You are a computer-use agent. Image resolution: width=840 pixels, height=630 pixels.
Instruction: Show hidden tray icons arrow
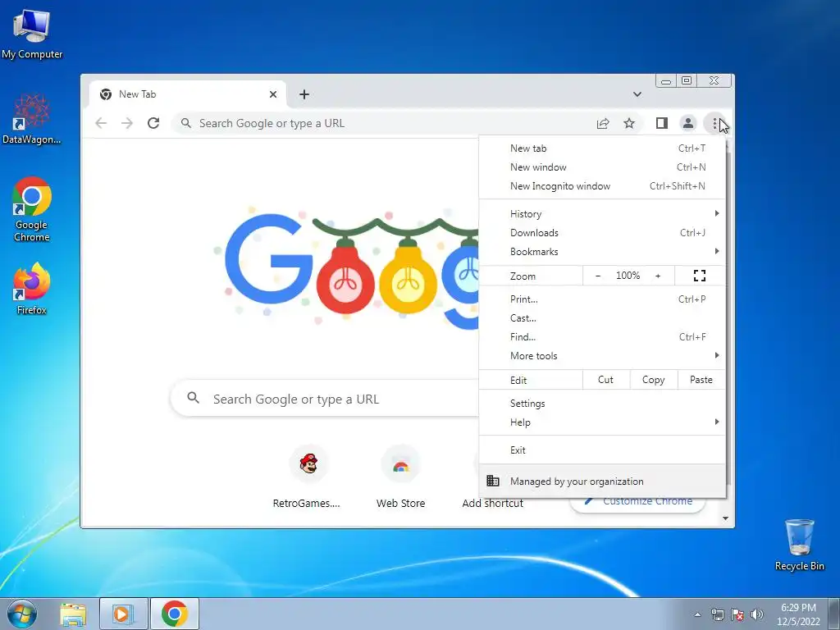click(697, 614)
